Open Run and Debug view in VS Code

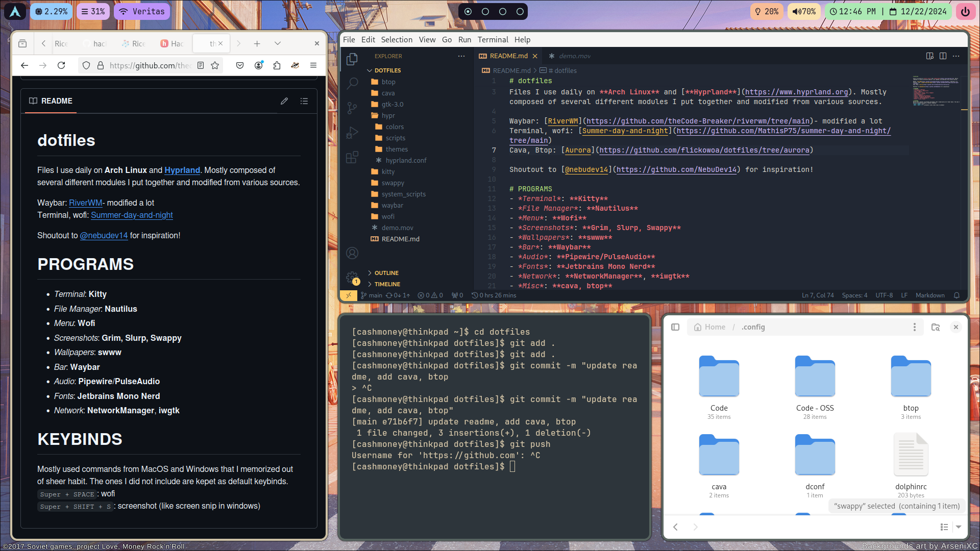[352, 133]
